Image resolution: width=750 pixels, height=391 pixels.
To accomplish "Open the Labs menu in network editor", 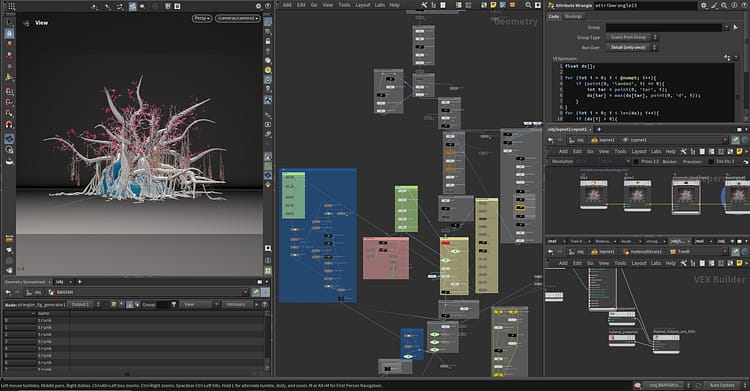I will click(380, 5).
